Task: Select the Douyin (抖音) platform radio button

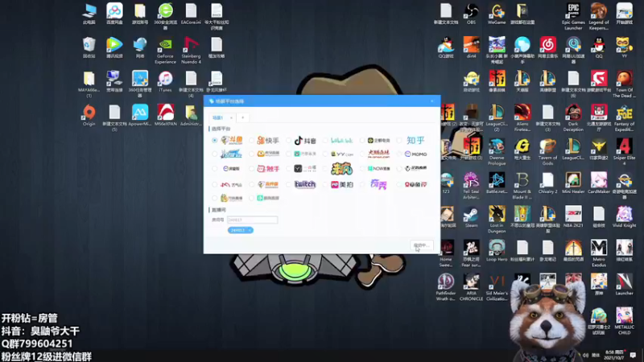Action: tap(288, 140)
